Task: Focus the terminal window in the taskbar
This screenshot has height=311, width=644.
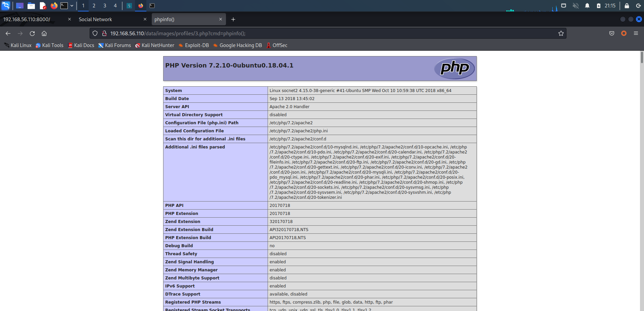Action: point(152,6)
